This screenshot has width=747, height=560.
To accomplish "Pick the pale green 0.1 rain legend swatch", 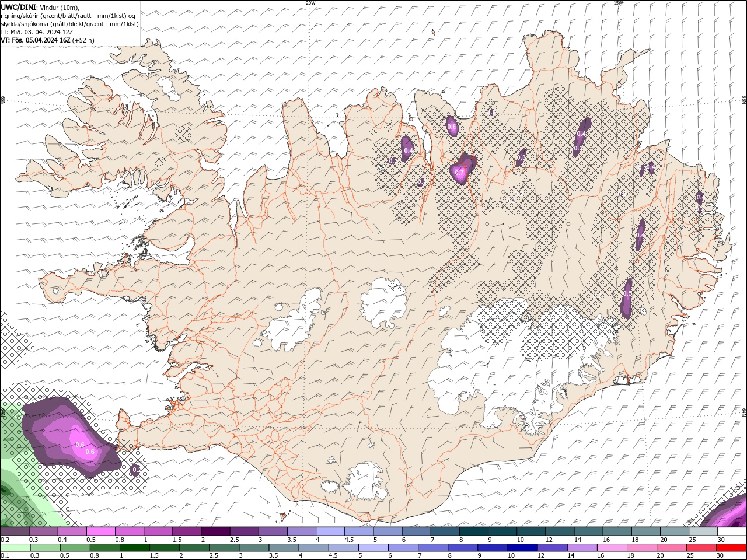I will [15, 548].
